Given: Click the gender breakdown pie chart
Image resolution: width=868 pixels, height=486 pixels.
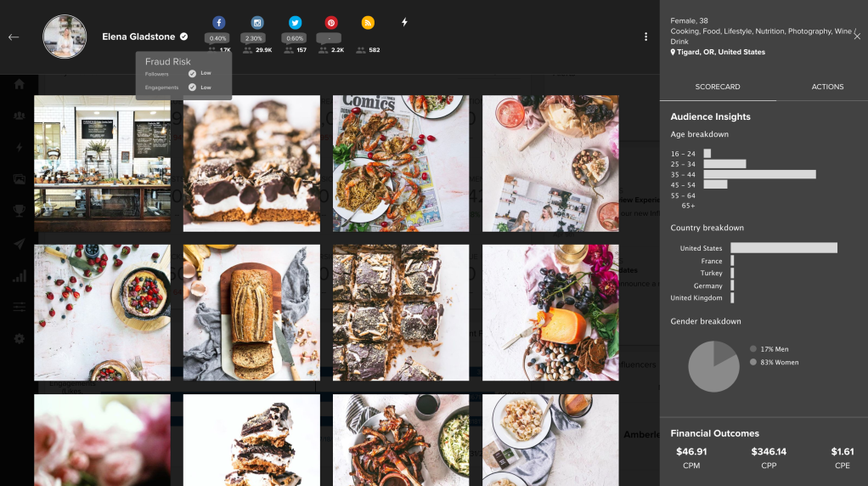Looking at the screenshot, I should tap(713, 366).
